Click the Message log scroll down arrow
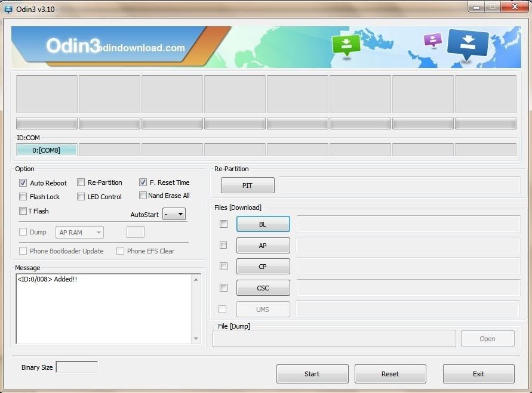Viewport: 532px width, 393px height. (x=196, y=339)
